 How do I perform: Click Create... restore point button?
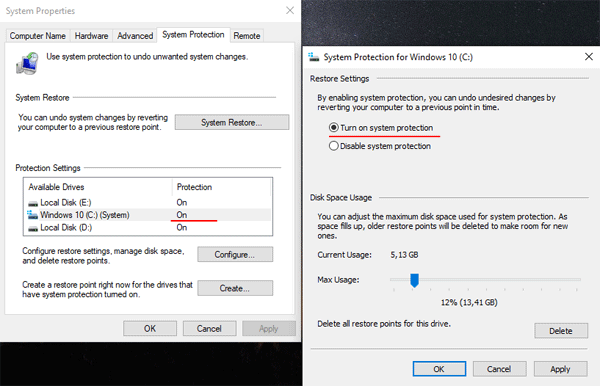(235, 288)
